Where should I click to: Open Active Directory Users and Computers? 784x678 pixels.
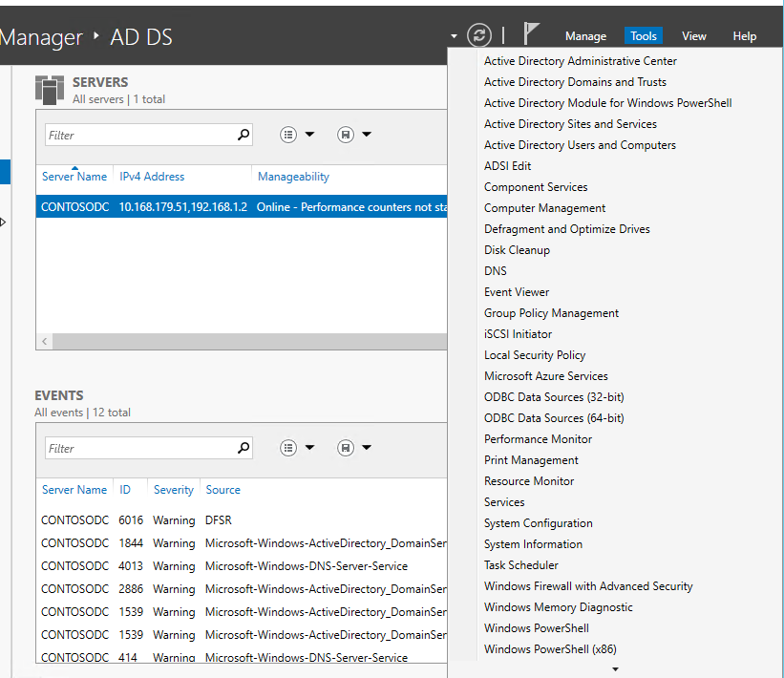tap(580, 145)
